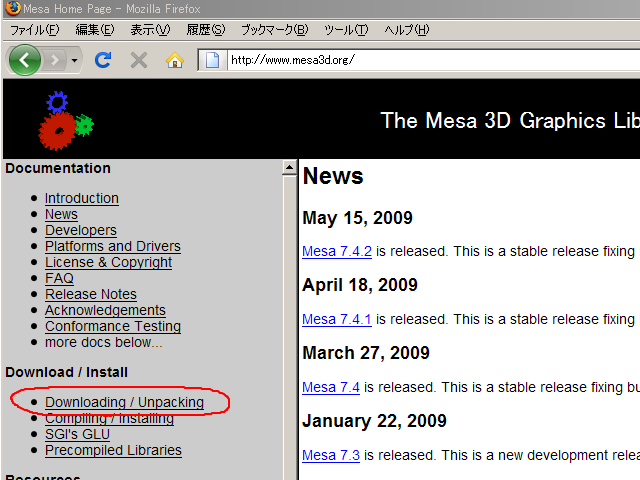Click the Forward navigation arrow
This screenshot has height=480, width=640.
pos(55,61)
